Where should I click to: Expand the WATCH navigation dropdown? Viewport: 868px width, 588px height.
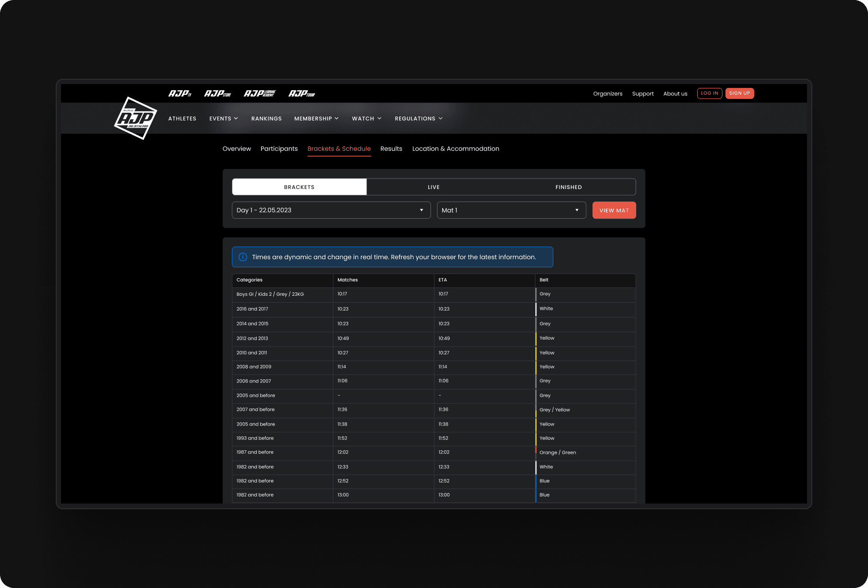click(366, 118)
